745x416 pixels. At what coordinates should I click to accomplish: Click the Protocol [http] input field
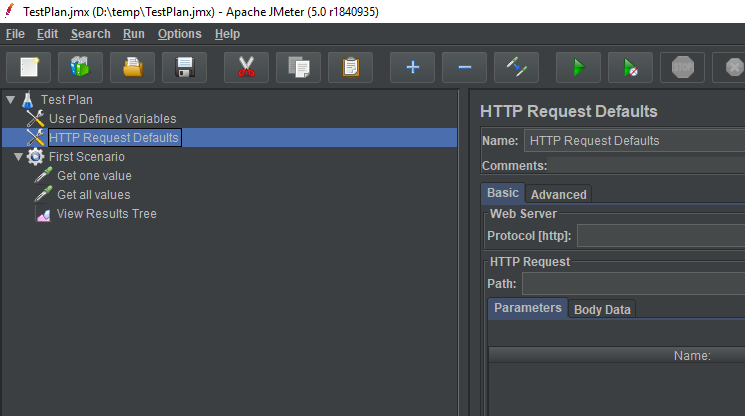tap(661, 236)
